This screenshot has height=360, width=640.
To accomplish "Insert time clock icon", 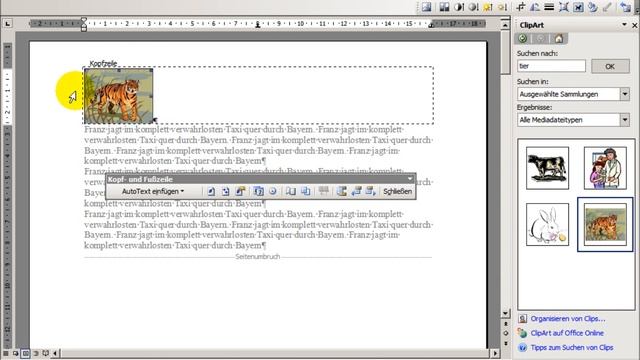I will click(273, 191).
